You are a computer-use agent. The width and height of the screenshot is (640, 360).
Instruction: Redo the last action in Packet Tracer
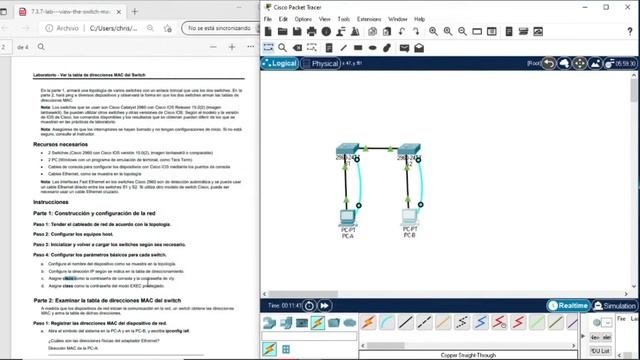[x=416, y=31]
